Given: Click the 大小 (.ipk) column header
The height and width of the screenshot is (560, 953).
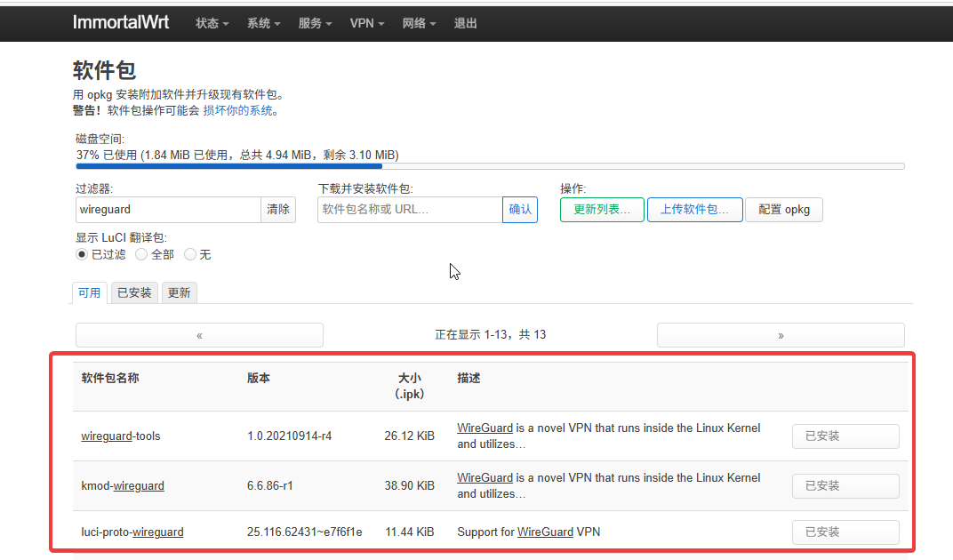Looking at the screenshot, I should (x=409, y=386).
